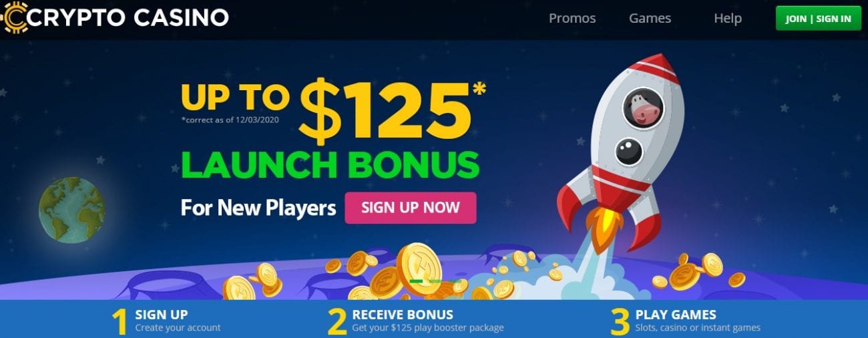Click the green Launch Bonus headline
Image resolution: width=868 pixels, height=338 pixels.
coord(331,166)
